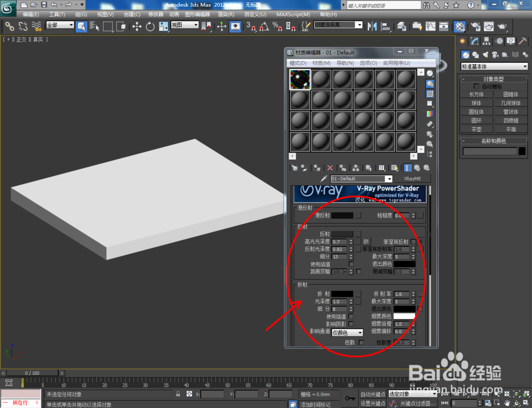Screen dimensions: 532x408
Task: Open the 01 - Default material name dropdown
Action: 362,179
